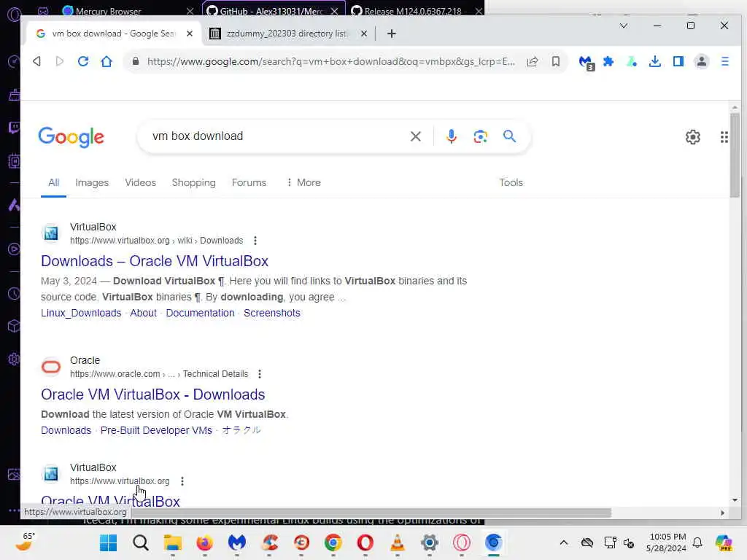Image resolution: width=747 pixels, height=560 pixels.
Task: Select the All results tab
Action: (53, 182)
